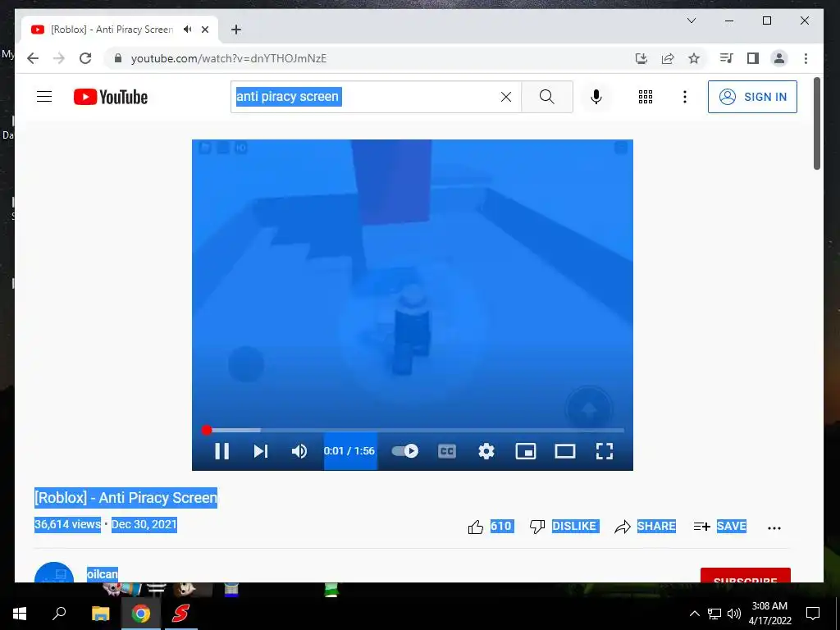Screen dimensions: 840x630
Task: Go to the YouTube home logo
Action: click(111, 97)
